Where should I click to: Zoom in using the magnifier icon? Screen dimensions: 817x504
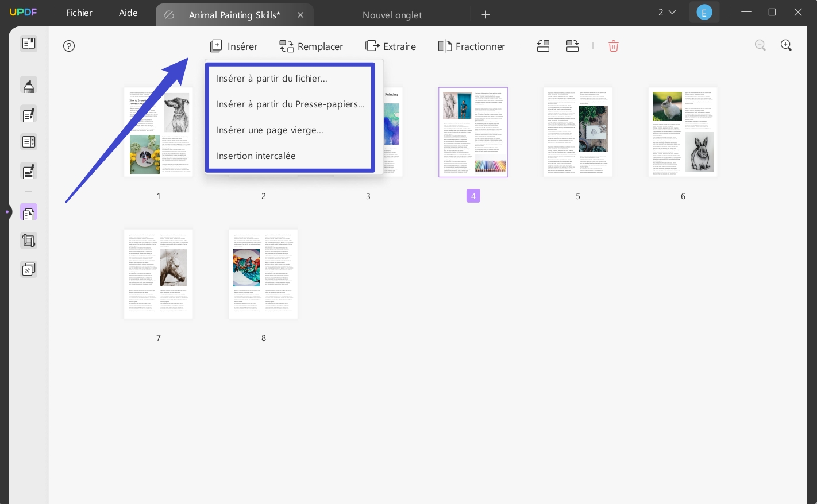[786, 45]
